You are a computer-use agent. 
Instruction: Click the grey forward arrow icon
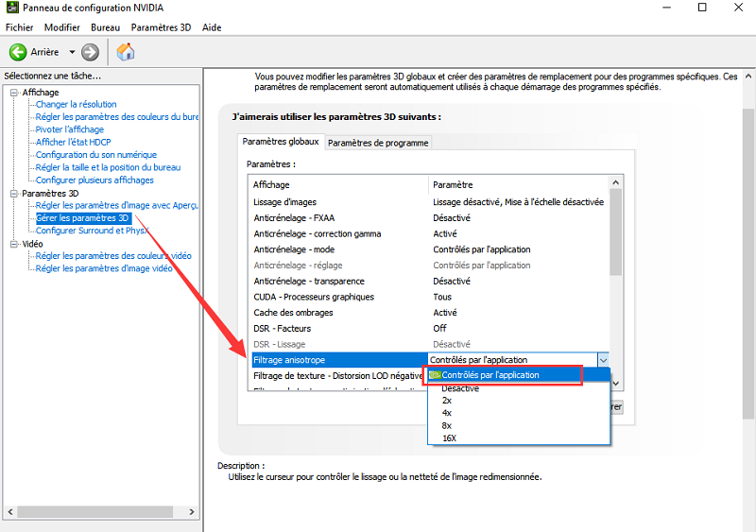pyautogui.click(x=90, y=52)
